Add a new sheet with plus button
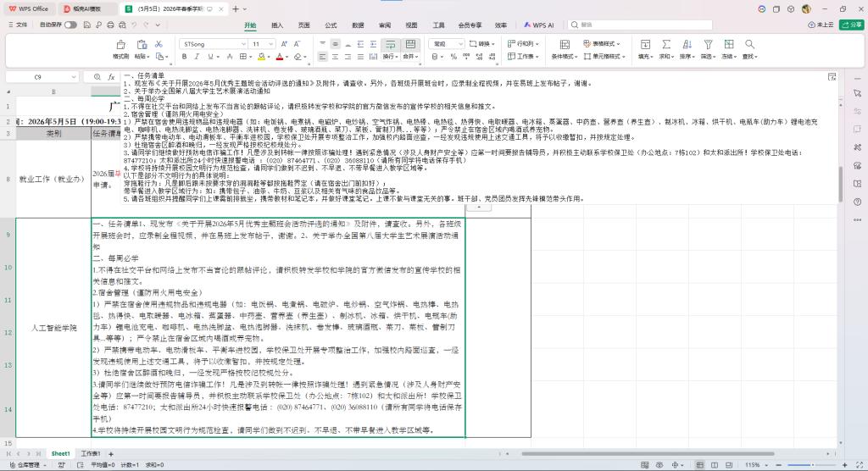This screenshot has width=868, height=471. tap(111, 454)
